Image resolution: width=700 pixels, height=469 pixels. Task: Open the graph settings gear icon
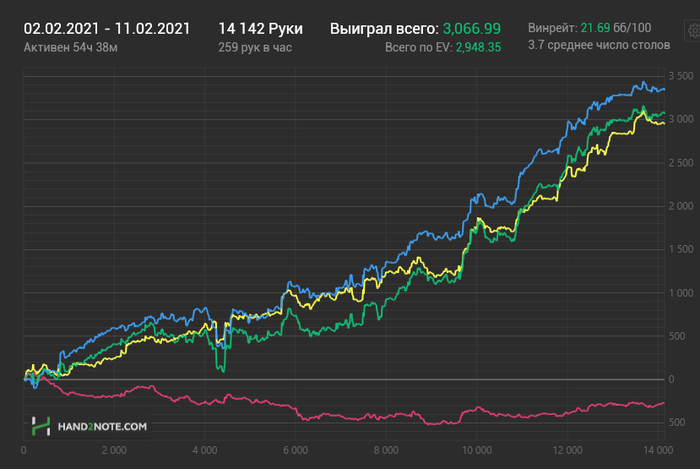[x=693, y=31]
